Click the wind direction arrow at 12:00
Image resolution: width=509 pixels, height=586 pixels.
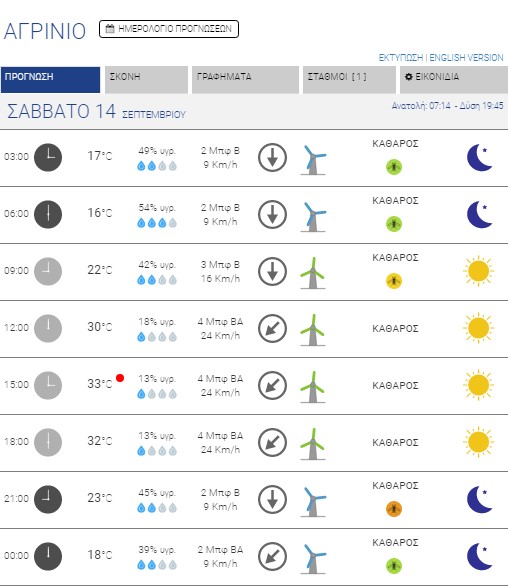272,329
